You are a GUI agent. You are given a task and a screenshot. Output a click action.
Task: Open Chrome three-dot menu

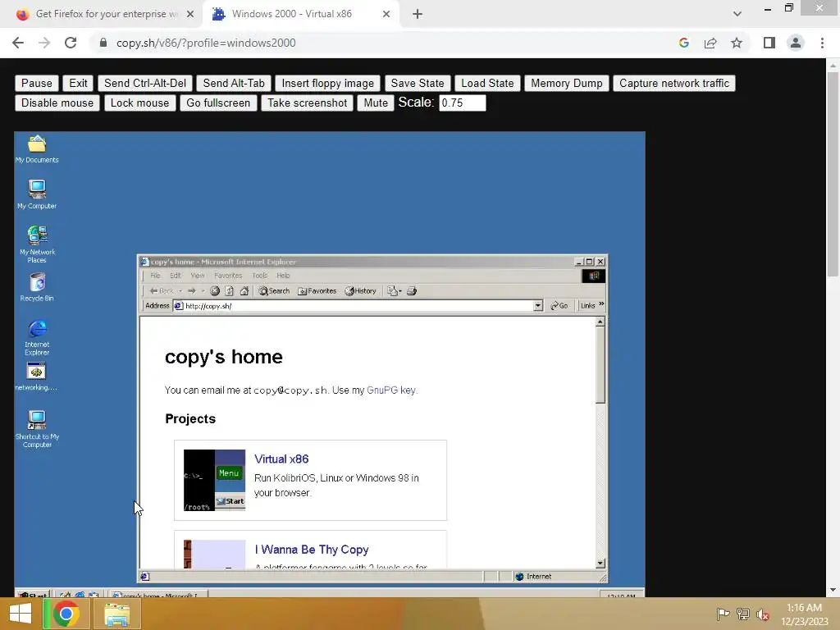click(x=822, y=43)
